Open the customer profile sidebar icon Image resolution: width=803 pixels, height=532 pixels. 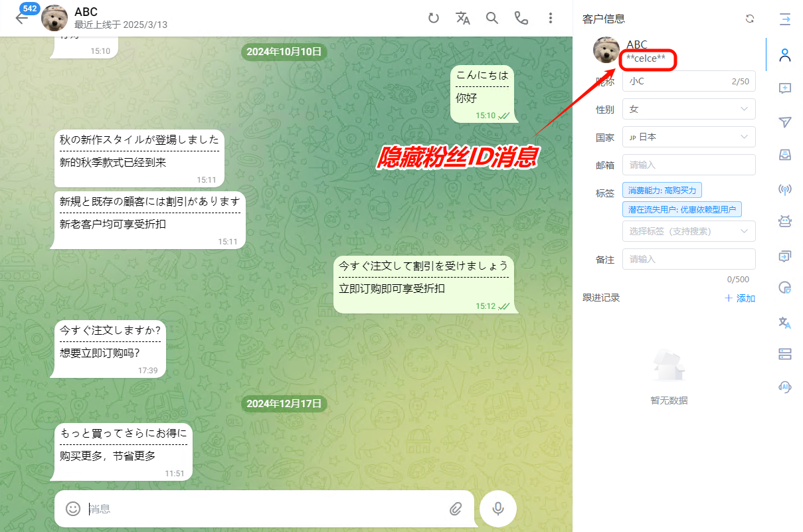coord(785,56)
